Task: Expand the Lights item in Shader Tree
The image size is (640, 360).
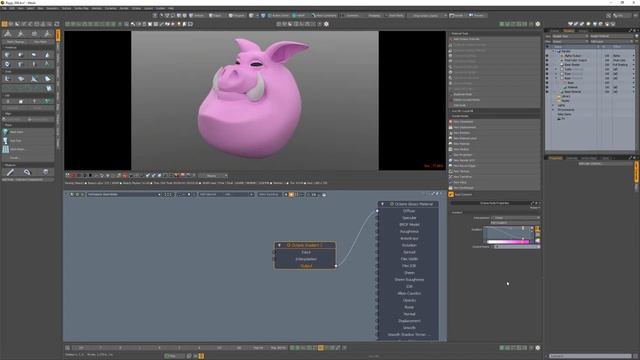Action: (553, 105)
